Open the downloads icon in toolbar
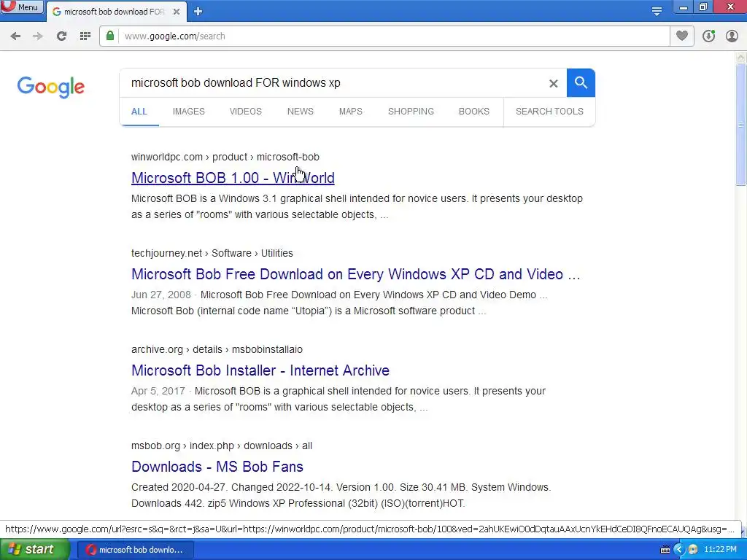Image resolution: width=747 pixels, height=560 pixels. (x=709, y=36)
